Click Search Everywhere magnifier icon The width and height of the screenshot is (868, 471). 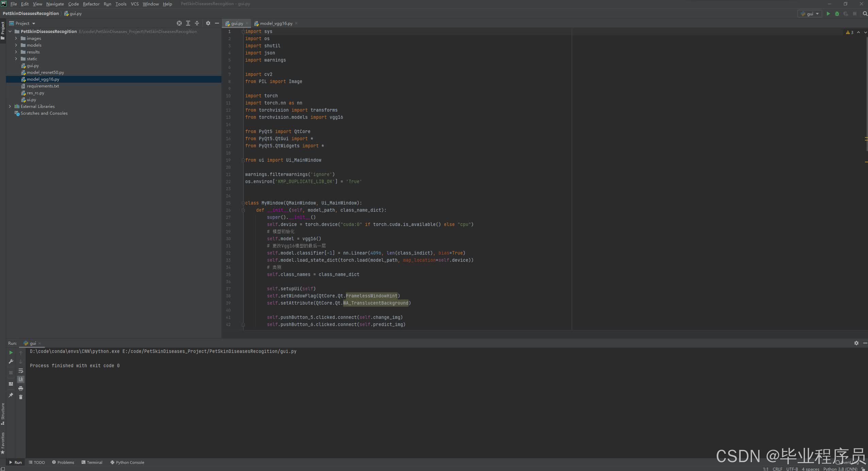tap(865, 14)
